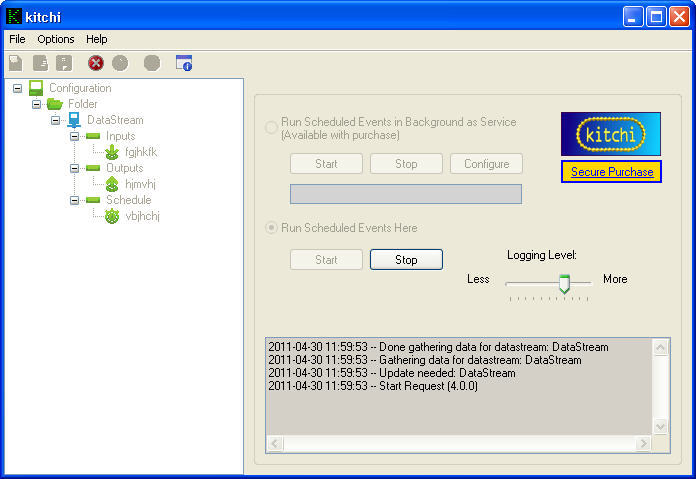Select the green Configuration node icon
The height and width of the screenshot is (479, 696).
(x=36, y=88)
